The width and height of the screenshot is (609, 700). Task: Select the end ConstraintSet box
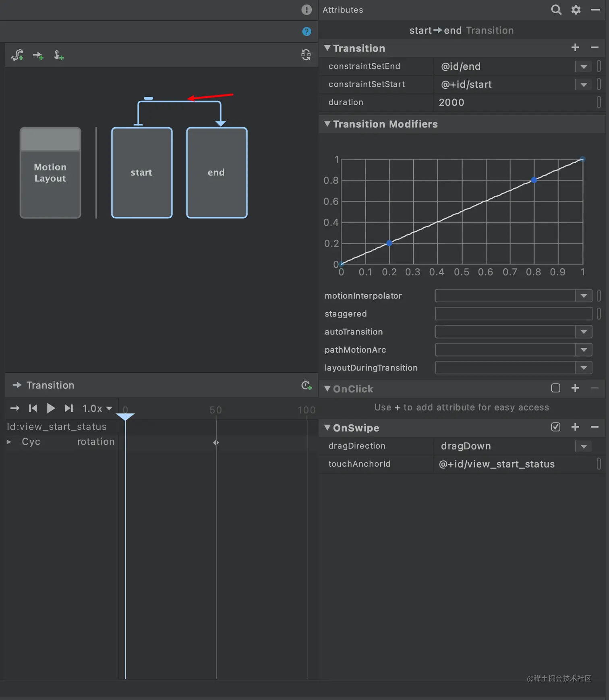[x=217, y=172]
